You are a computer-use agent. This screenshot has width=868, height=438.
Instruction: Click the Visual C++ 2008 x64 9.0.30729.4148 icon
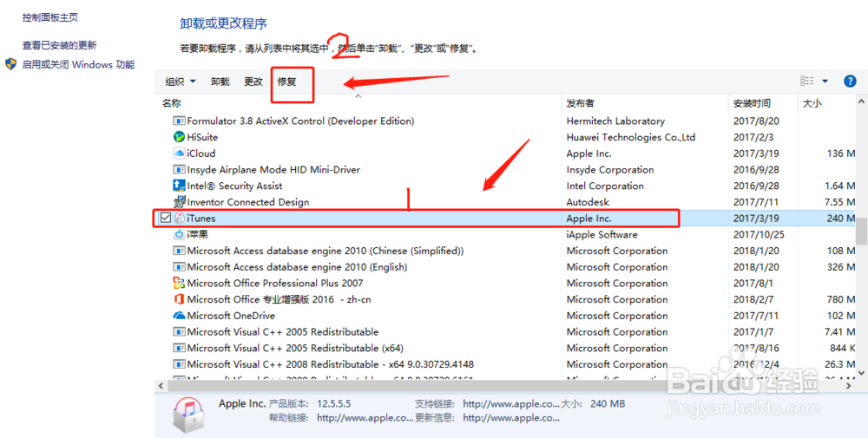(x=179, y=364)
